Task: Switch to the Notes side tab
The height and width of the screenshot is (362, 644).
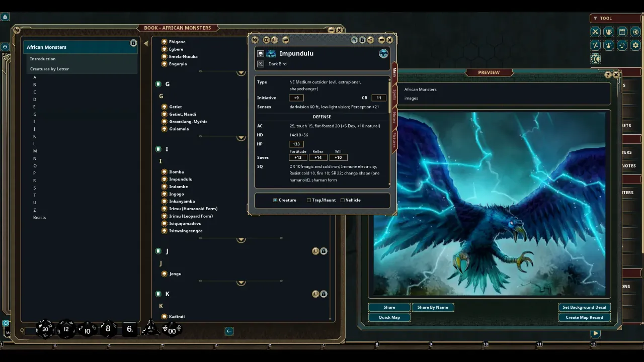Action: (x=394, y=118)
